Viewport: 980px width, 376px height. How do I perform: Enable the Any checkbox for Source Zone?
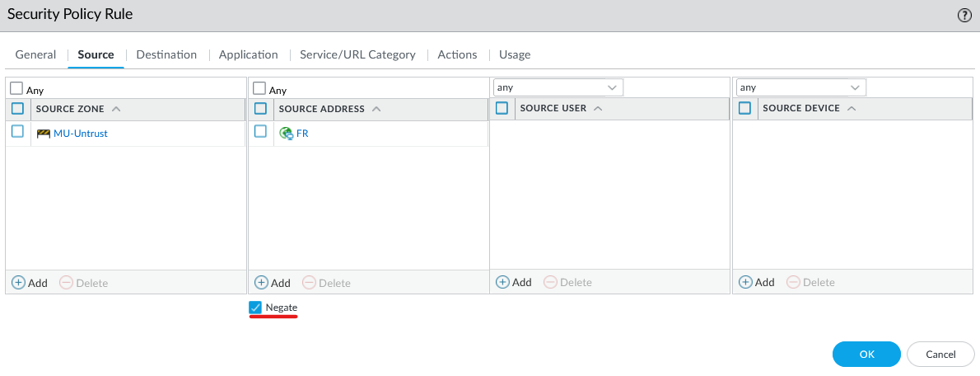(16, 88)
